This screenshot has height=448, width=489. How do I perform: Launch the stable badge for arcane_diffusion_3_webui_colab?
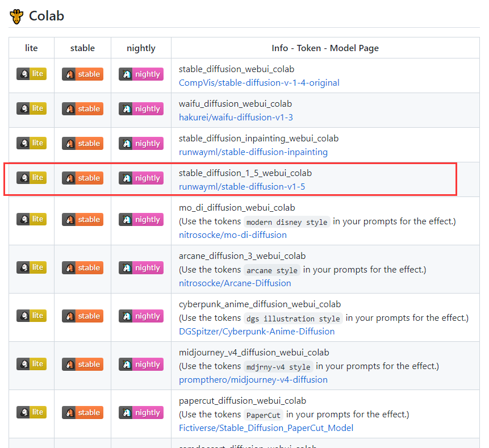82,268
